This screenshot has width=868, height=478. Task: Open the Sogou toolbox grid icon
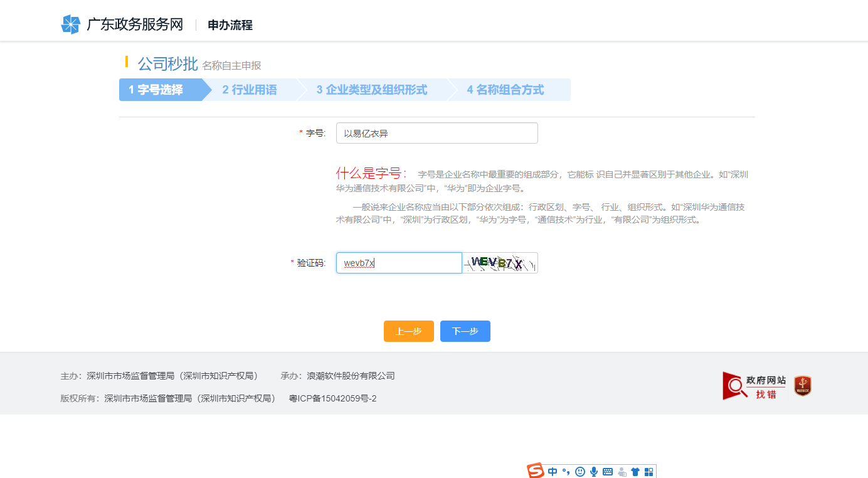point(649,471)
